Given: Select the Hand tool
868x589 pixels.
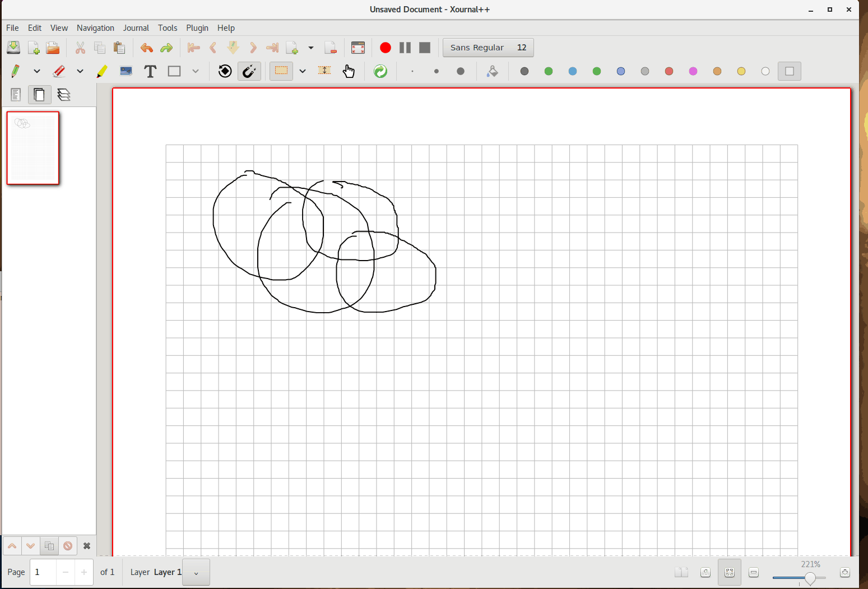Looking at the screenshot, I should click(349, 71).
